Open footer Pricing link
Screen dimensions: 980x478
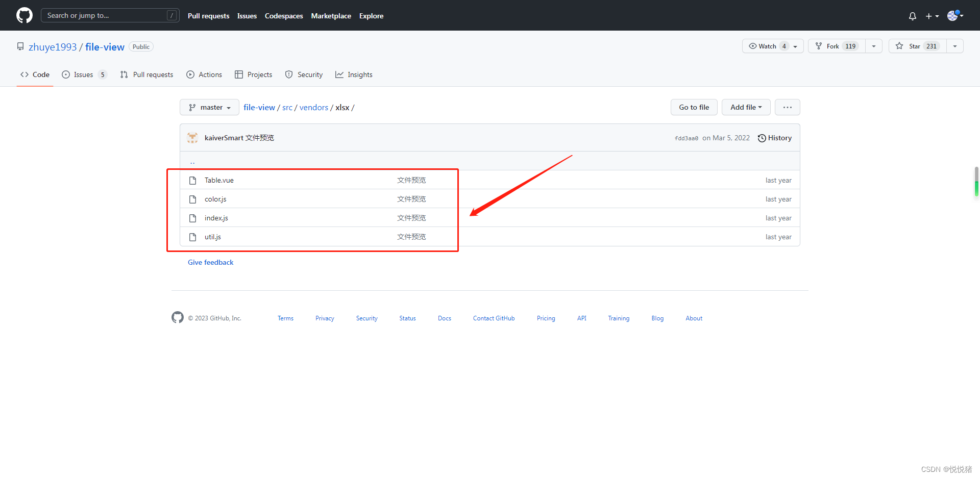(546, 318)
